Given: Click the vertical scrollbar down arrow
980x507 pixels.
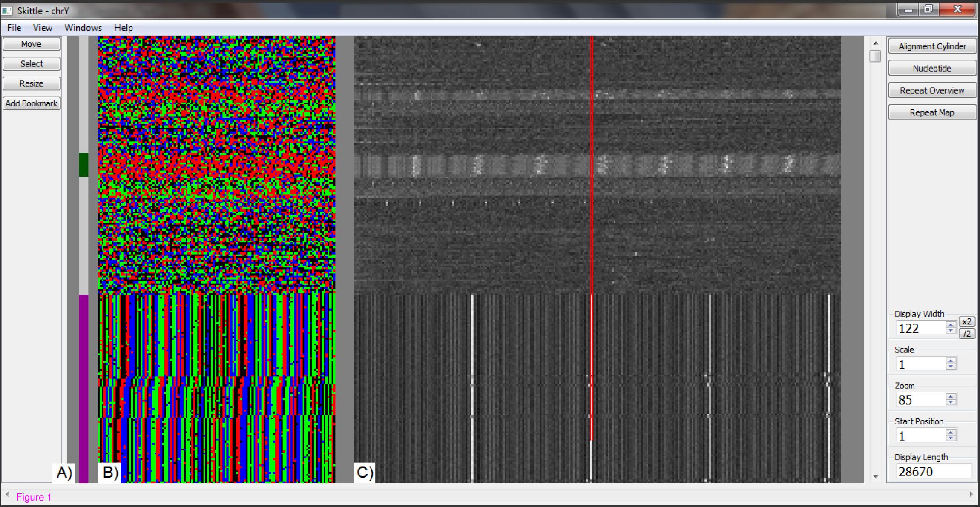Looking at the screenshot, I should pyautogui.click(x=876, y=477).
